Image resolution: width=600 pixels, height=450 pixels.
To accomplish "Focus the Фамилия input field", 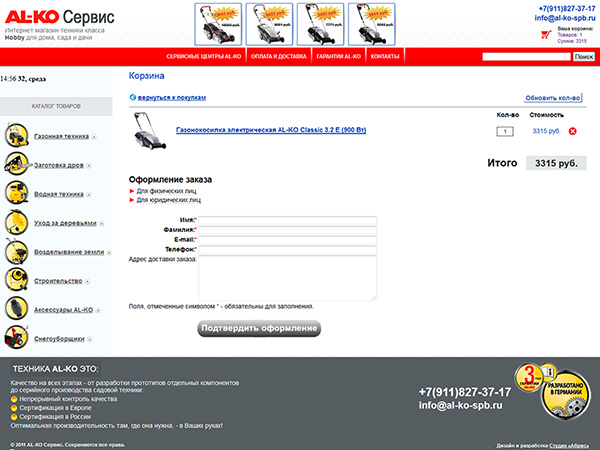I will point(288,230).
